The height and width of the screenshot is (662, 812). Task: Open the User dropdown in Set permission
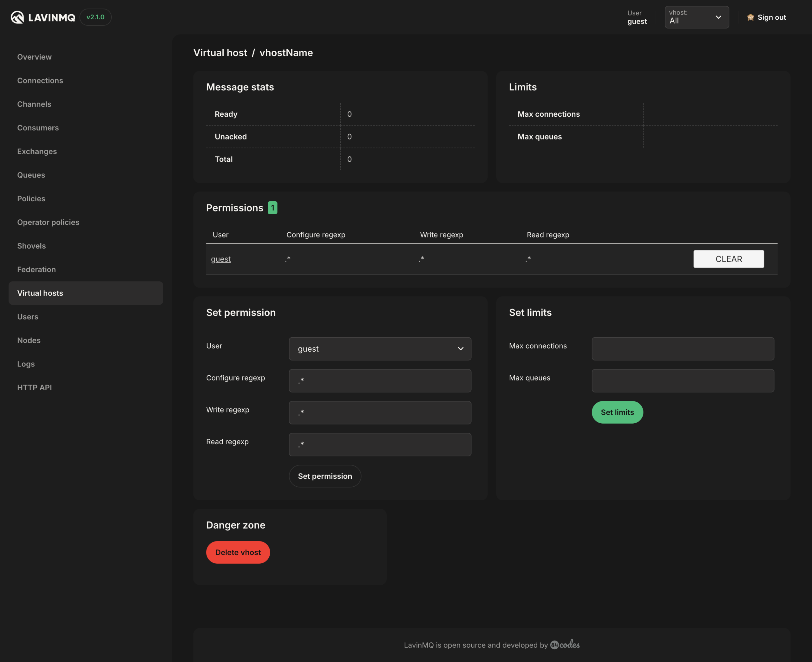[380, 348]
